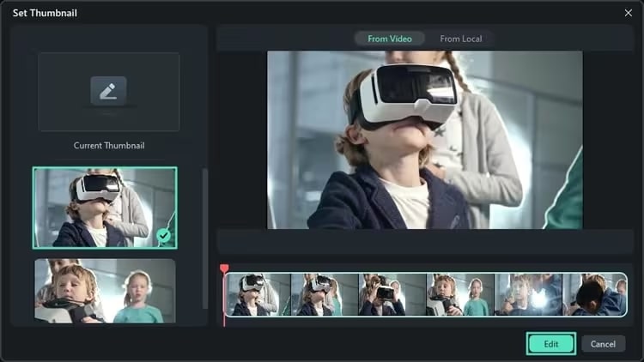The height and width of the screenshot is (362, 644).
Task: Click the red playhead marker on filmstrip
Action: (x=224, y=268)
